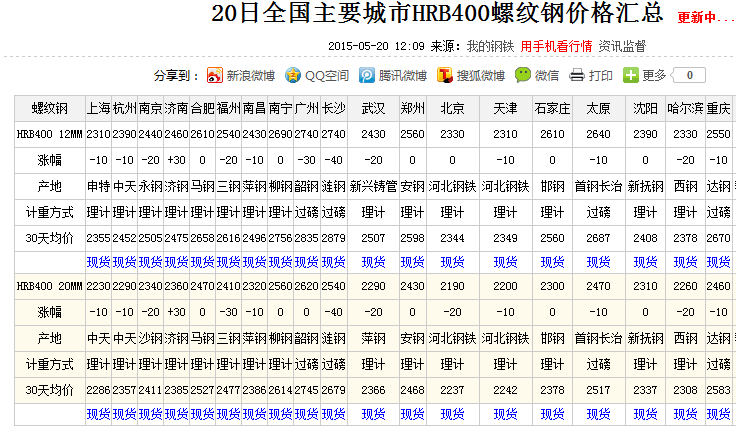Open the 腾讯微博 share link
Screen dimensions: 736x427
[x=402, y=76]
